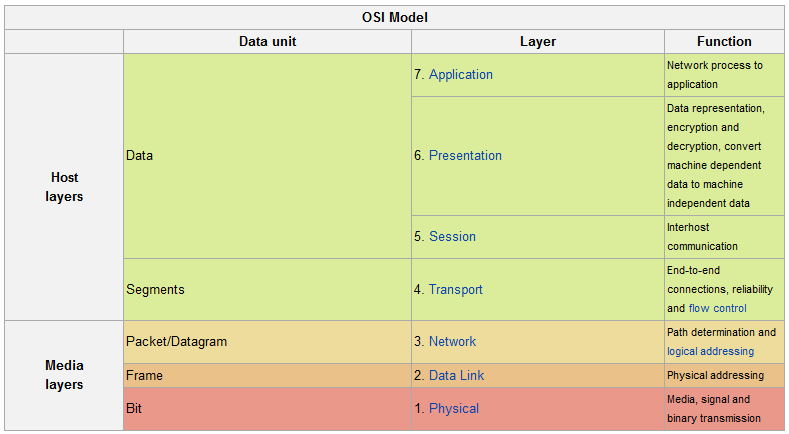Select the Function column header
Image resolution: width=789 pixels, height=434 pixels.
point(724,42)
